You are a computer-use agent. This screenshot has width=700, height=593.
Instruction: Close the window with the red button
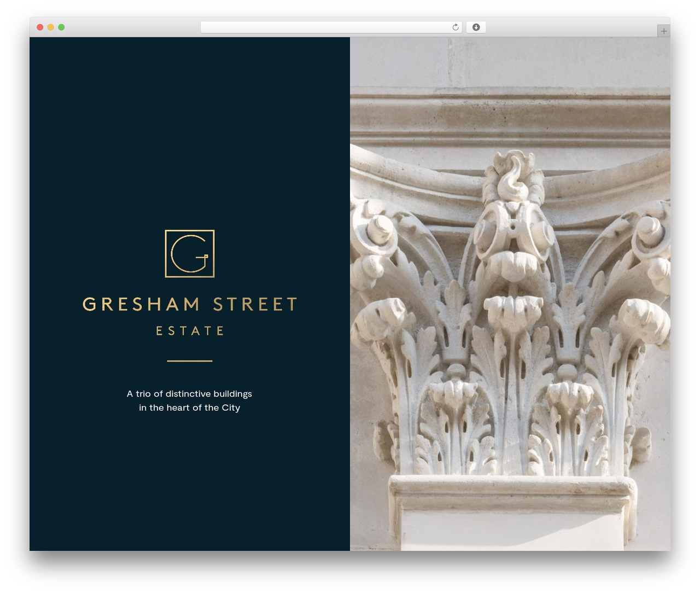tap(40, 27)
